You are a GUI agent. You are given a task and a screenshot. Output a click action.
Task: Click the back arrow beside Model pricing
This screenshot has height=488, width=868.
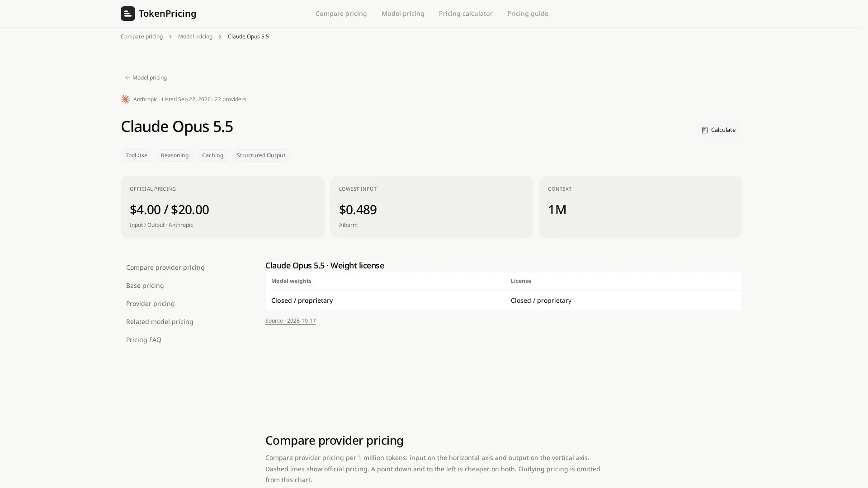point(127,78)
